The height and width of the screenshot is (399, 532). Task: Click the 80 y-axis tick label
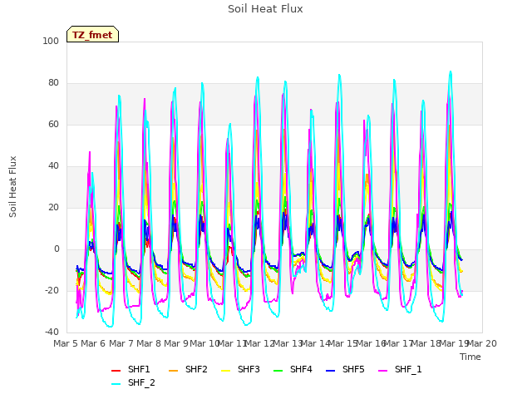53,83
